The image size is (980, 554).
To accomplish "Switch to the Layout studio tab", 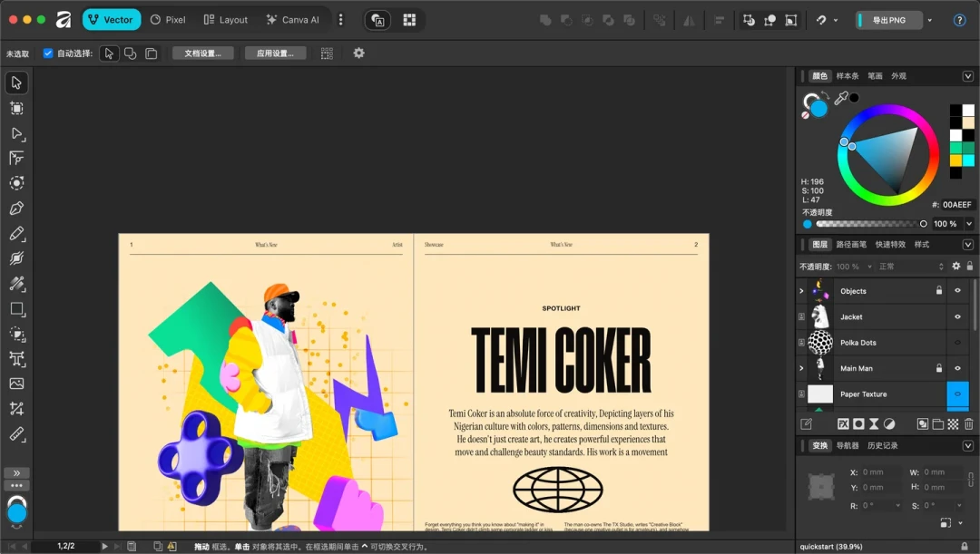I will (x=226, y=20).
